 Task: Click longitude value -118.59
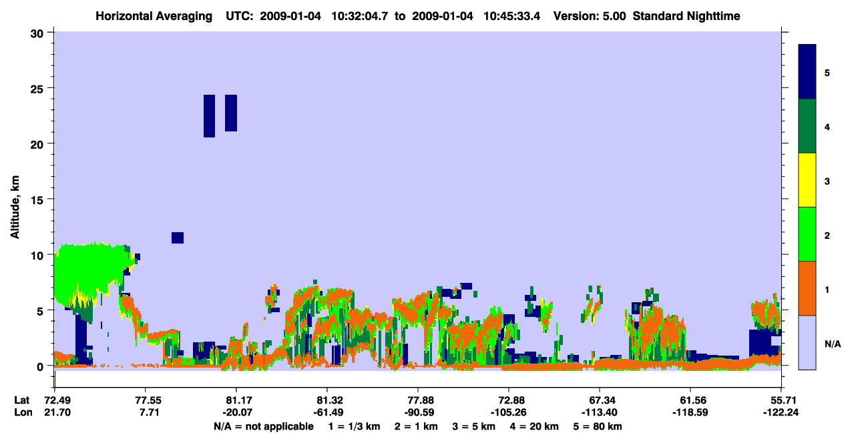690,412
